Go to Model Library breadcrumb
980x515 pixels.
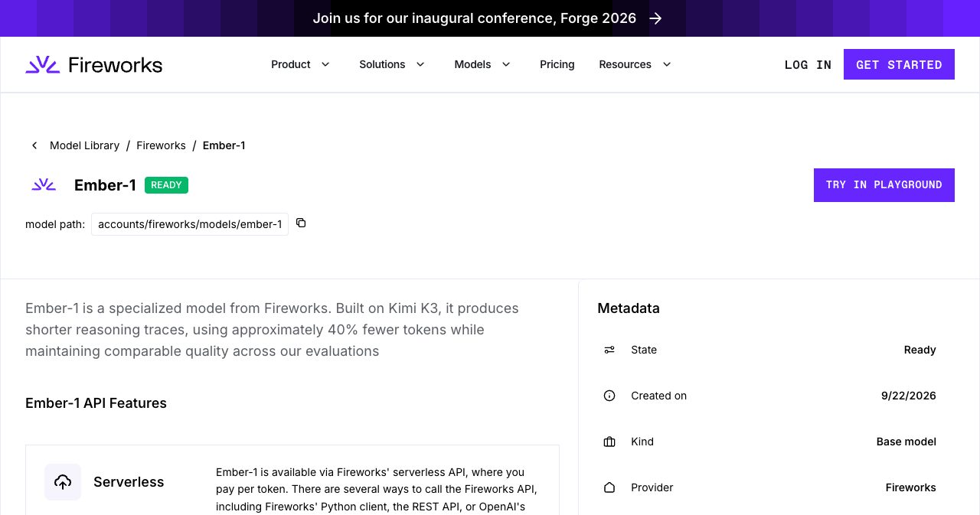(x=84, y=145)
